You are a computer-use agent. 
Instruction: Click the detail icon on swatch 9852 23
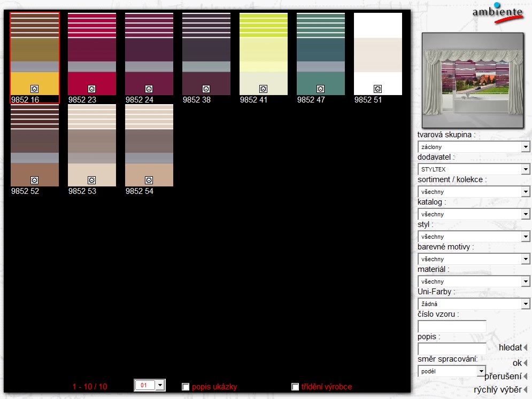91,89
